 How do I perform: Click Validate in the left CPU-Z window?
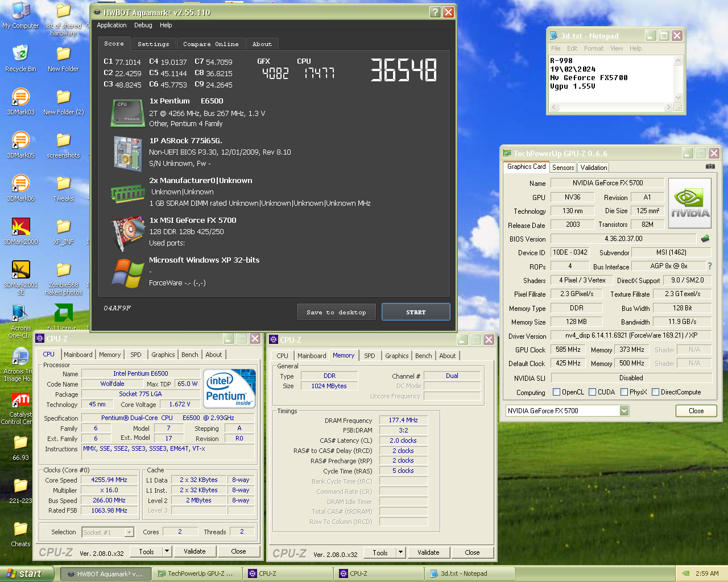coord(195,551)
